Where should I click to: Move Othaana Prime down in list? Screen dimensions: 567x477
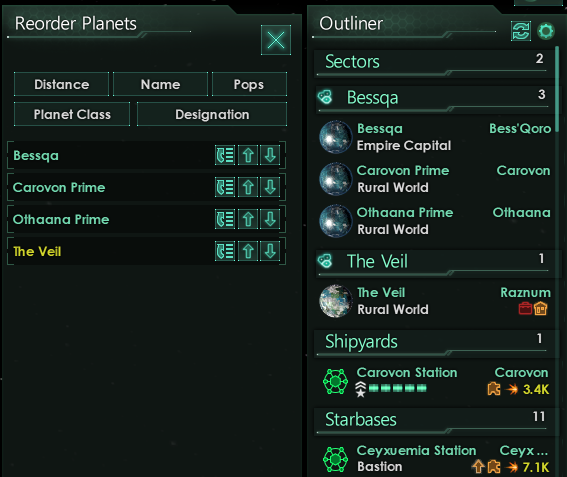[x=270, y=219]
